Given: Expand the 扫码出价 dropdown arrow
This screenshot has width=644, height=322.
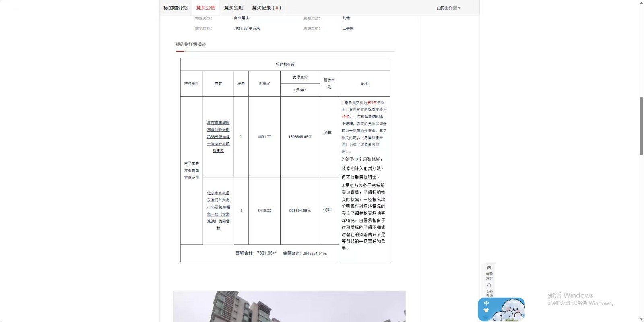Looking at the screenshot, I should point(460,8).
